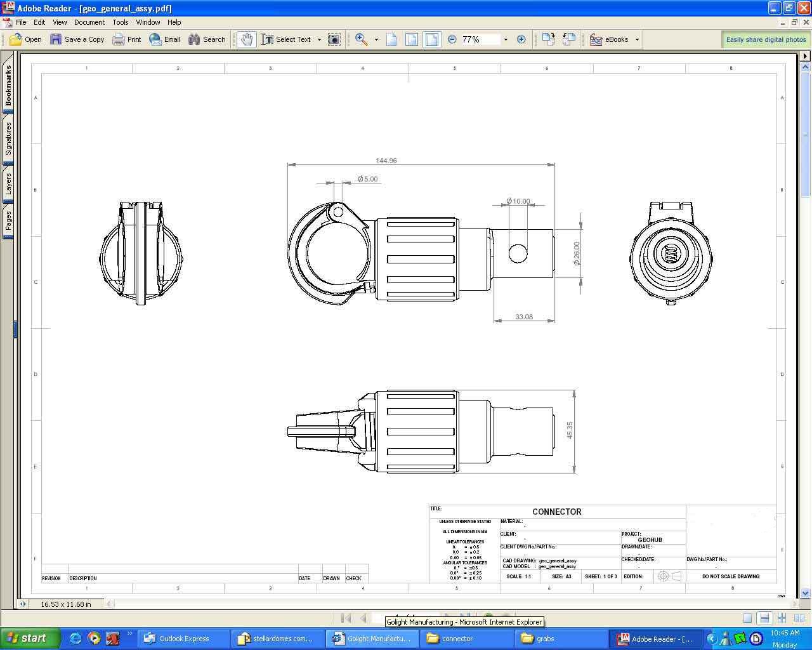This screenshot has height=650, width=812.
Task: Open the Document menu
Action: tap(89, 22)
